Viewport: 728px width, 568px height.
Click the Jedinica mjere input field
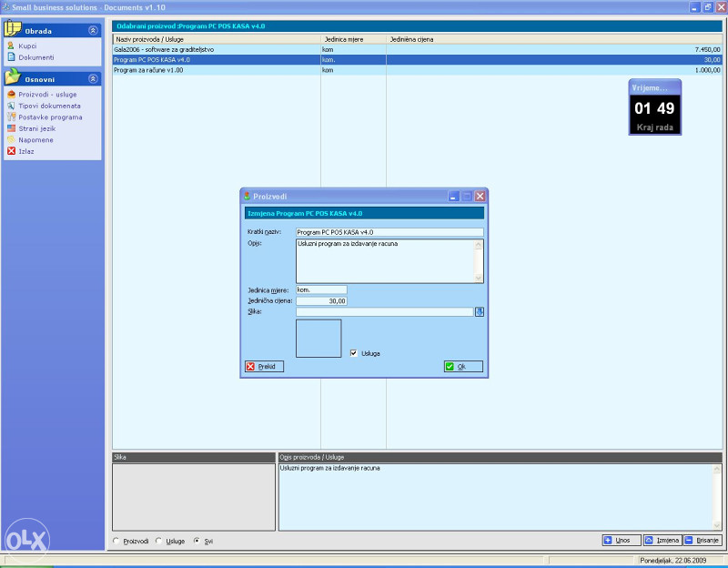tap(321, 289)
